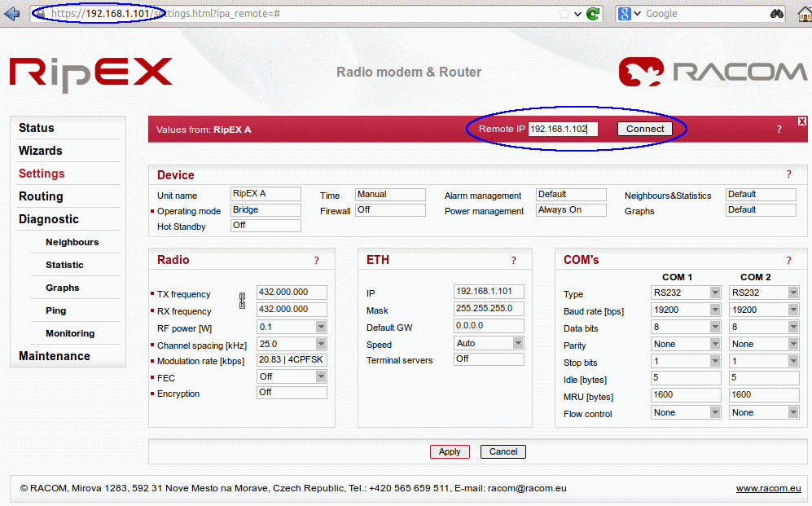Go to Statistic diagnostic page
The image size is (812, 506).
[64, 265]
